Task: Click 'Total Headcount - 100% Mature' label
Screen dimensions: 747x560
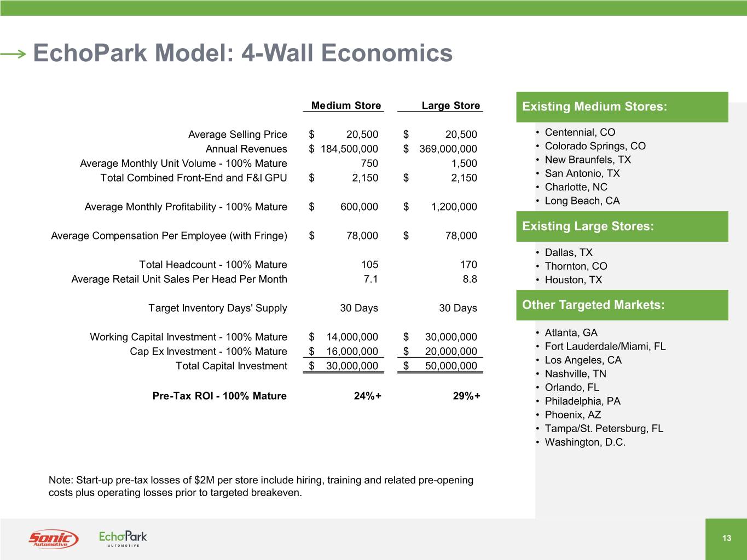Action: pos(213,265)
